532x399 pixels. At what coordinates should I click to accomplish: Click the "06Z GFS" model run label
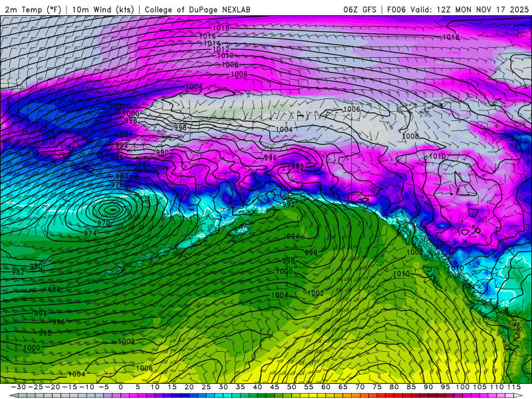tap(360, 9)
